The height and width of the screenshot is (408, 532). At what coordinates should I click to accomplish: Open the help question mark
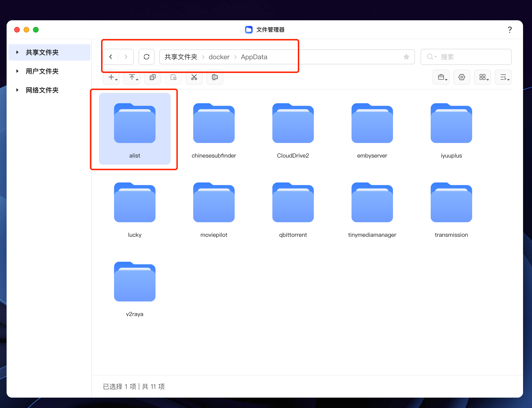coord(510,30)
